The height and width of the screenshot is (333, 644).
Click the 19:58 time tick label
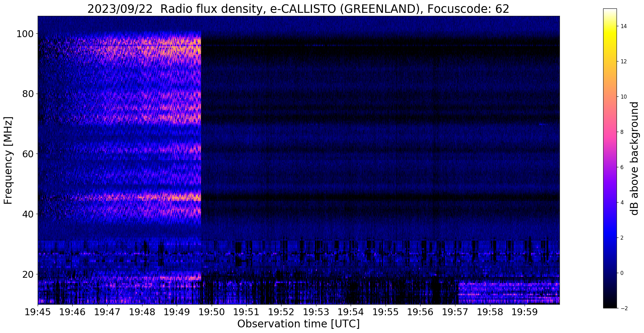coord(490,312)
